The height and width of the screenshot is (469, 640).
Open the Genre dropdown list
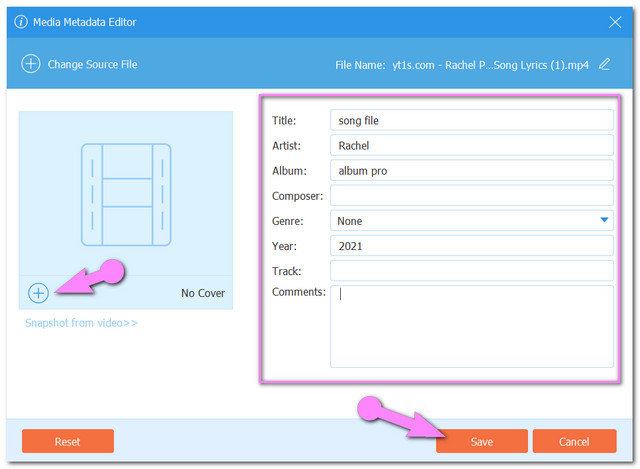(470, 221)
